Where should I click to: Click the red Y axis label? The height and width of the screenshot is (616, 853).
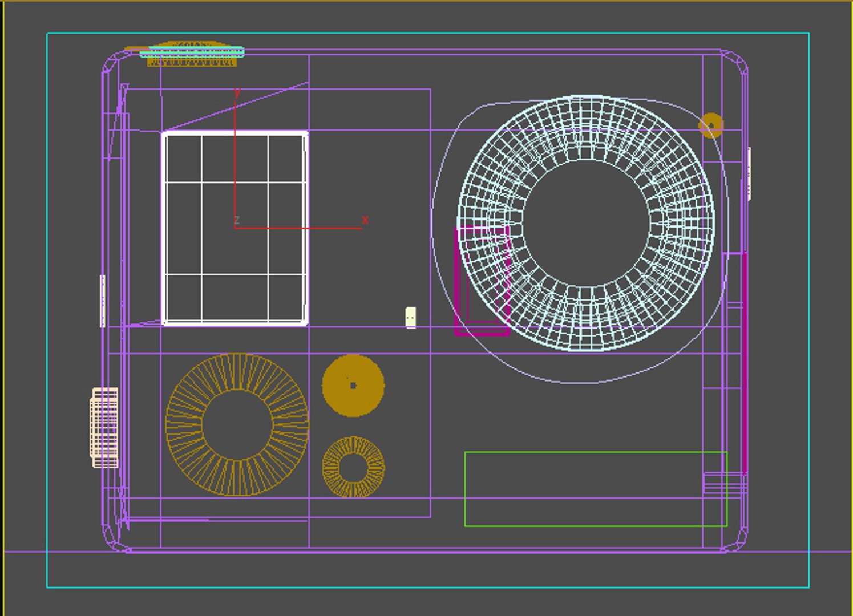point(237,92)
